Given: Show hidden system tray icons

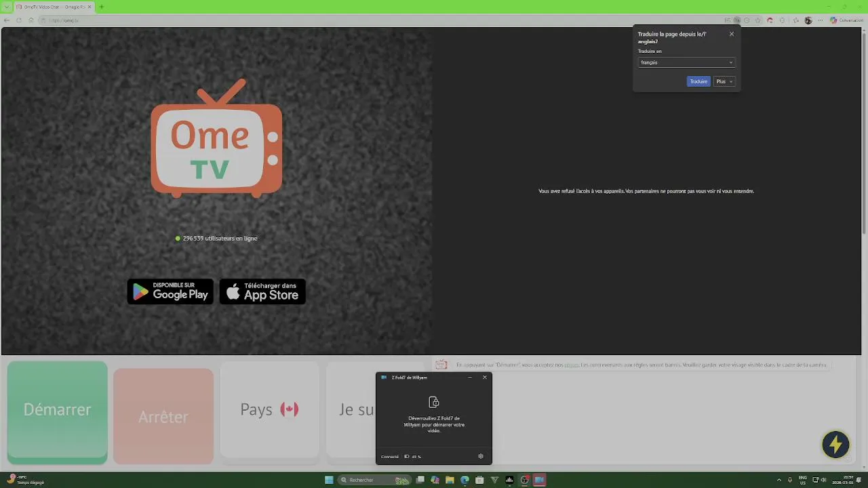Looking at the screenshot, I should [x=778, y=480].
